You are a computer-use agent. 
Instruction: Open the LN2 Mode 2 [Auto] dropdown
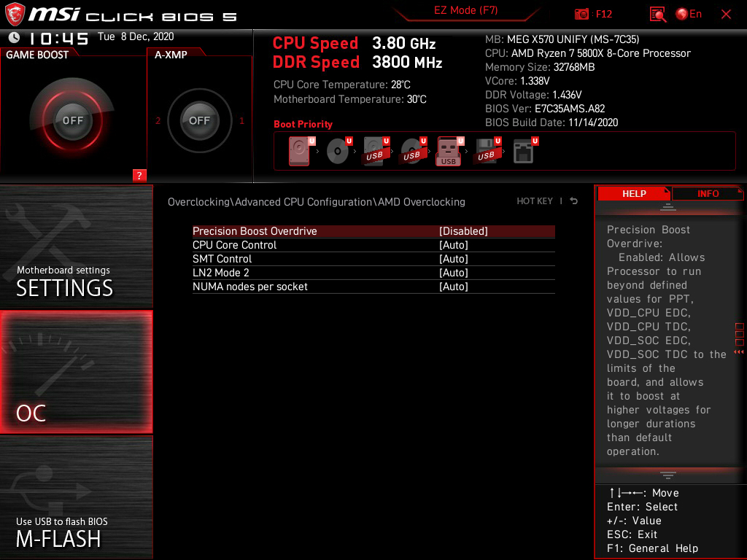tap(454, 273)
